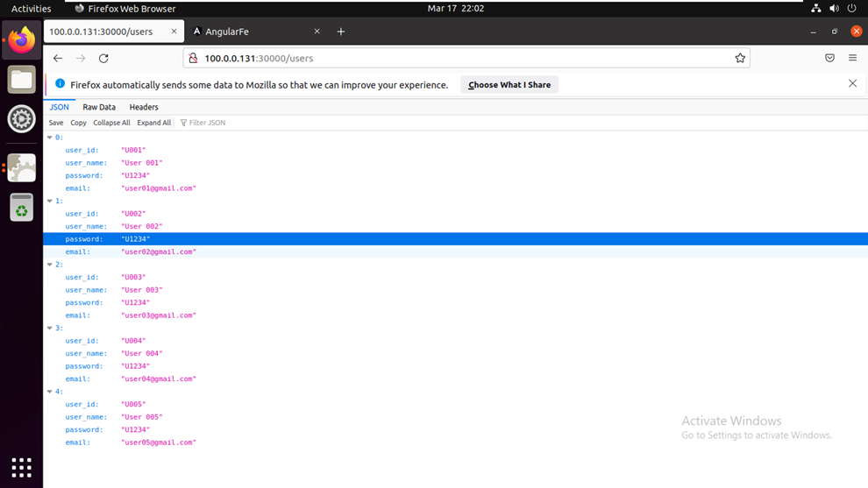Screen dimensions: 868x488
Task: Reload the current page
Action: coord(103,58)
